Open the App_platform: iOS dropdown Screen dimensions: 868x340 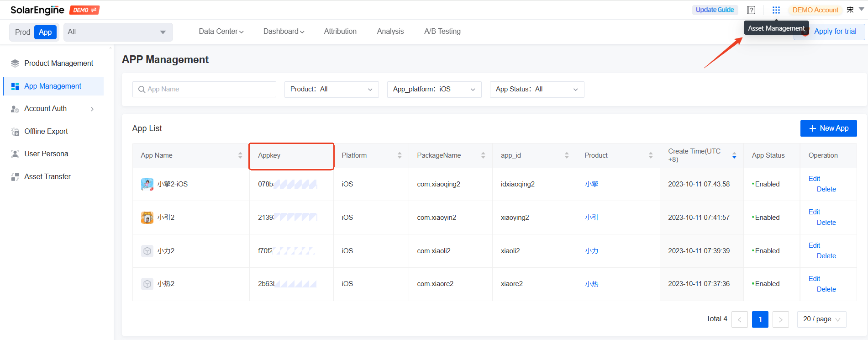tap(434, 89)
